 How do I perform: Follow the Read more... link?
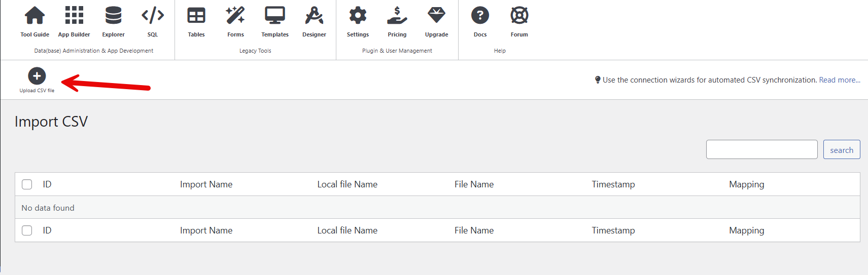(x=839, y=80)
